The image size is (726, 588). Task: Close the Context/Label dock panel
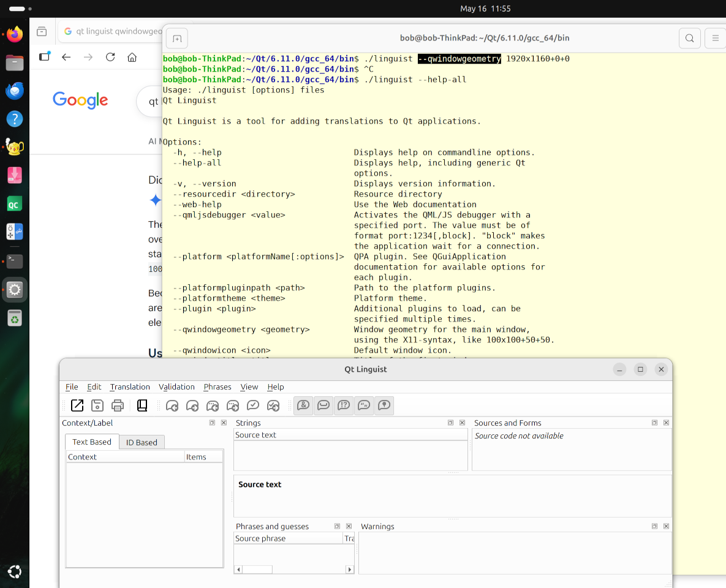point(224,423)
